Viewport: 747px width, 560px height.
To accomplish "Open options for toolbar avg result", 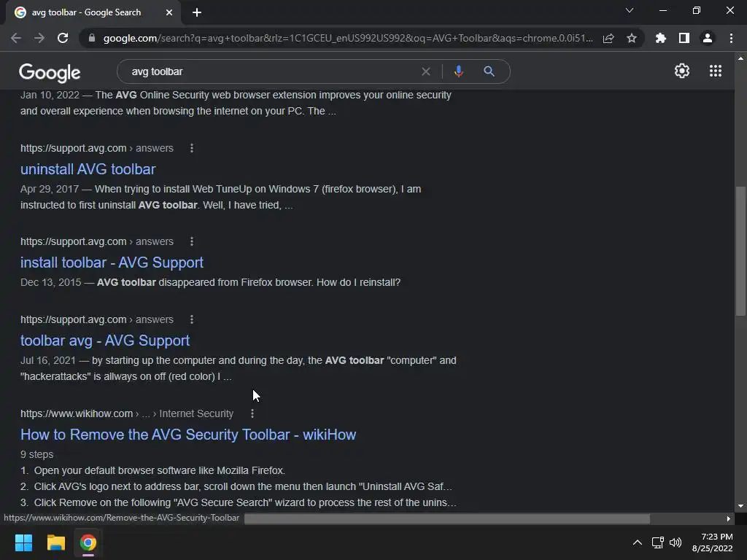I will 192,319.
